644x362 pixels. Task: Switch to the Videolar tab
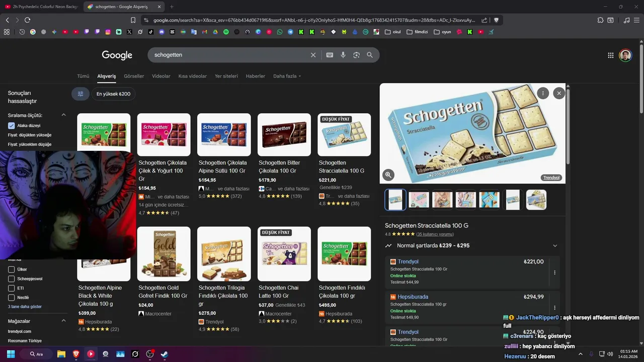161,76
